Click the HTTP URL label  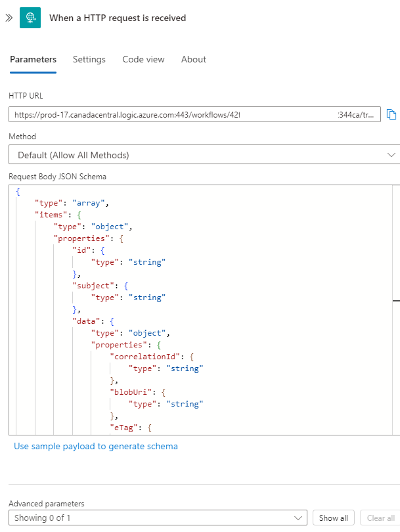[x=26, y=96]
